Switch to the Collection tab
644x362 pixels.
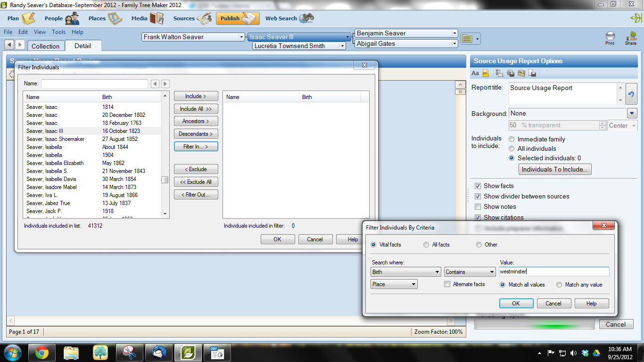pyautogui.click(x=46, y=46)
